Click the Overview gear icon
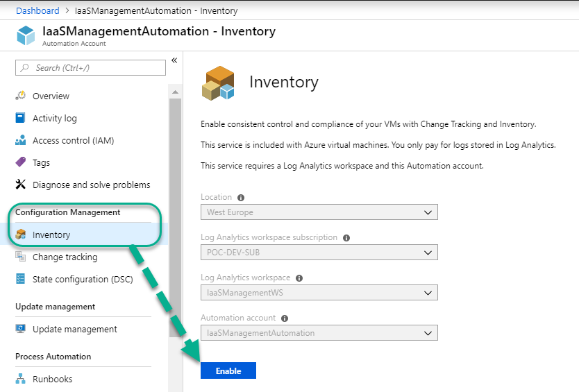The image size is (579, 392). tap(21, 96)
